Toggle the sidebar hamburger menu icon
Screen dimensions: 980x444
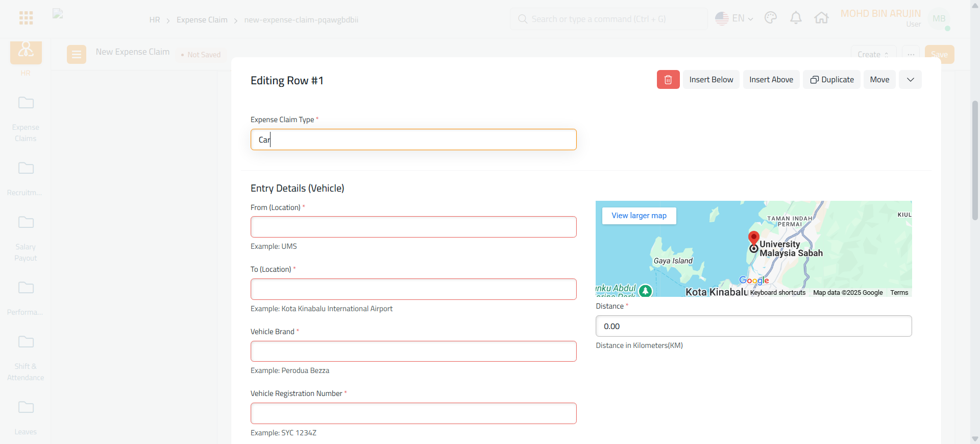76,54
